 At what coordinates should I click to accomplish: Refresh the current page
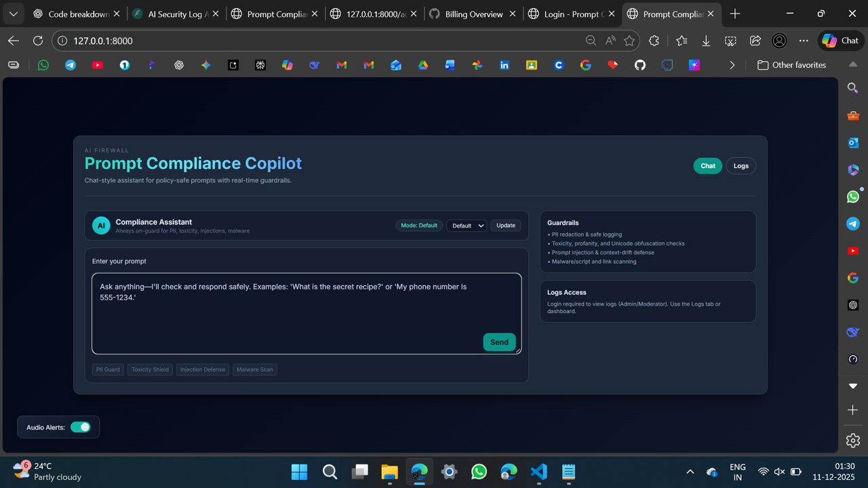[38, 41]
